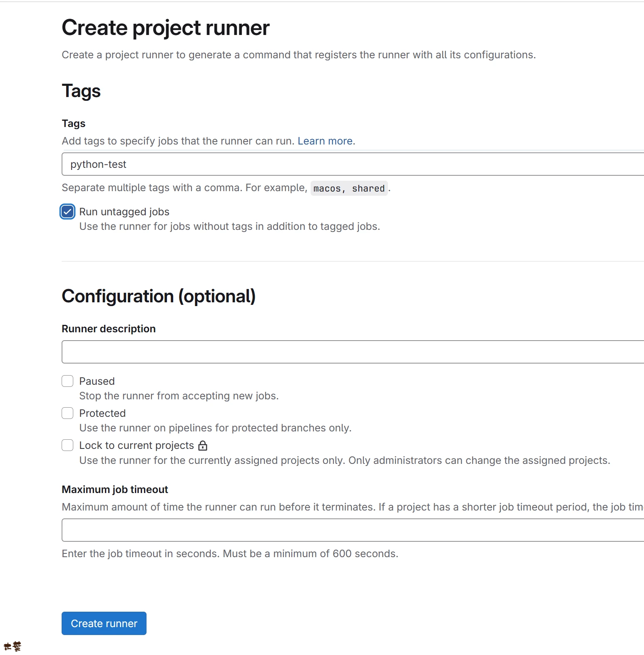Click the lock icon beside Lock to current projects

(x=203, y=446)
